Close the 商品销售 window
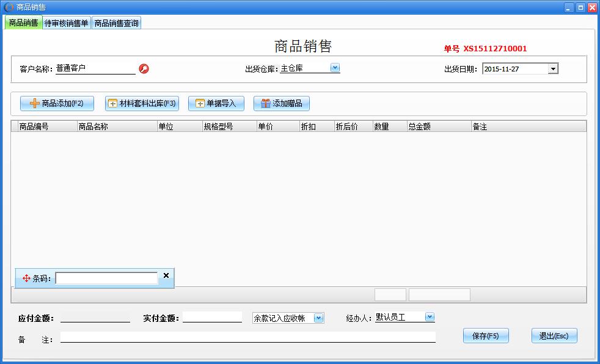 (592, 7)
